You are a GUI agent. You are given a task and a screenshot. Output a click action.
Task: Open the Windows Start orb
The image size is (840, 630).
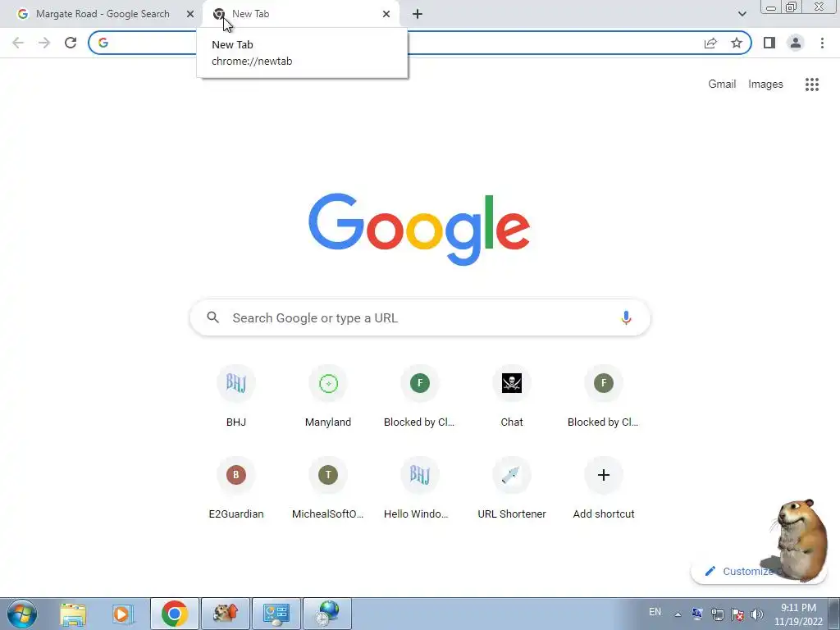[x=22, y=614]
